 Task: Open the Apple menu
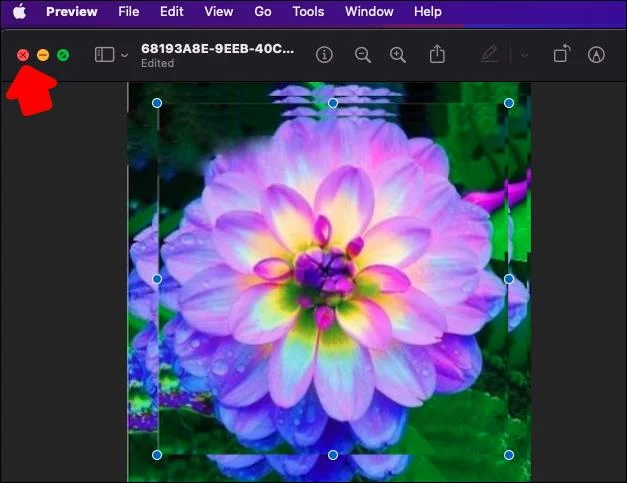click(x=19, y=12)
